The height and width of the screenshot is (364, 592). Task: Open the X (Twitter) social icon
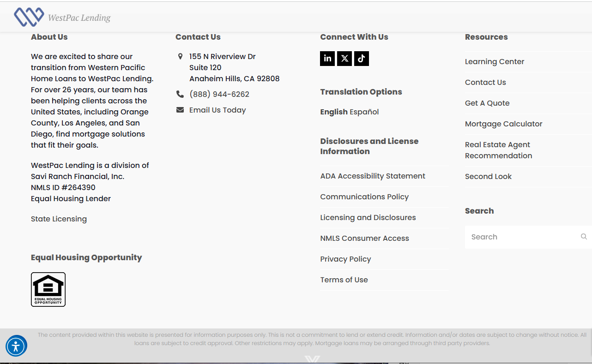pos(344,59)
